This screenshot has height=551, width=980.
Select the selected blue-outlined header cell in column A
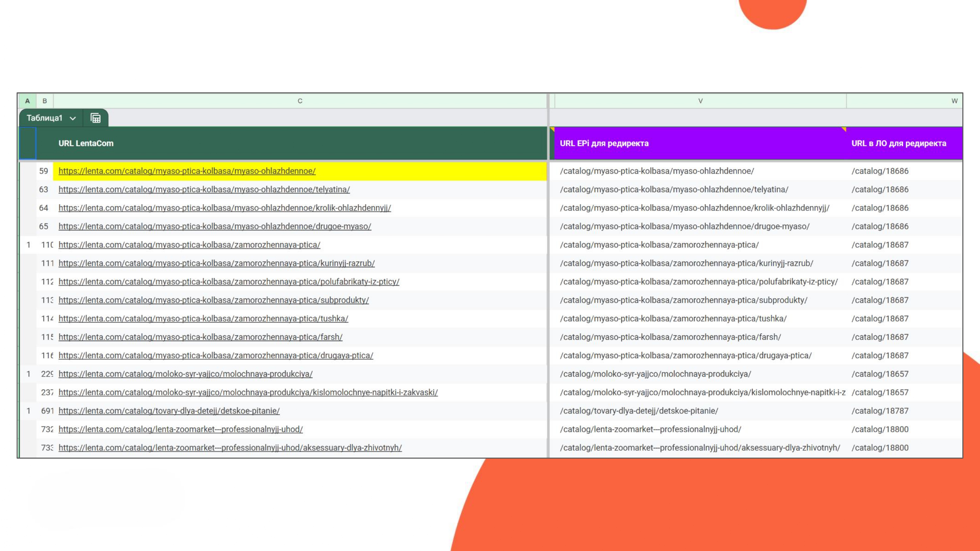tap(27, 143)
